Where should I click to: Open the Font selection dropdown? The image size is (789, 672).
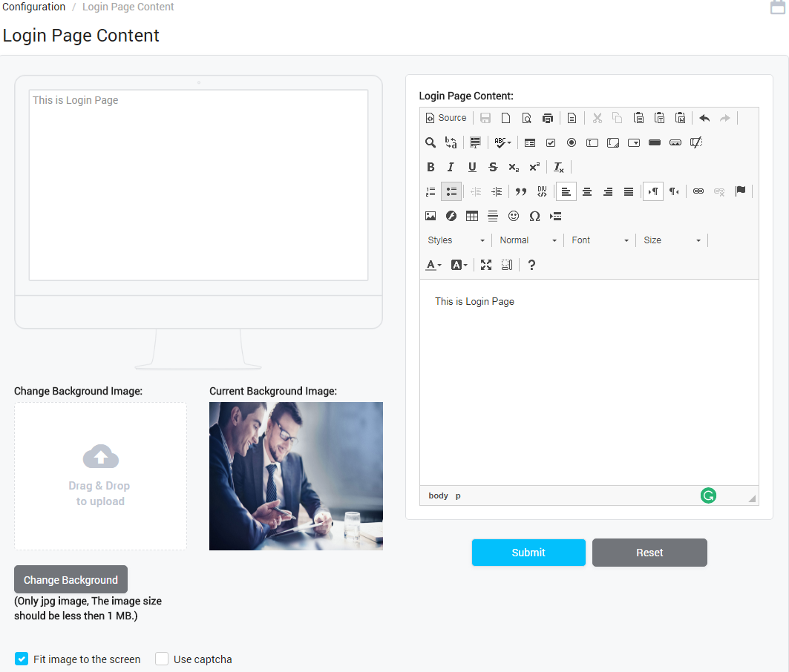point(598,240)
